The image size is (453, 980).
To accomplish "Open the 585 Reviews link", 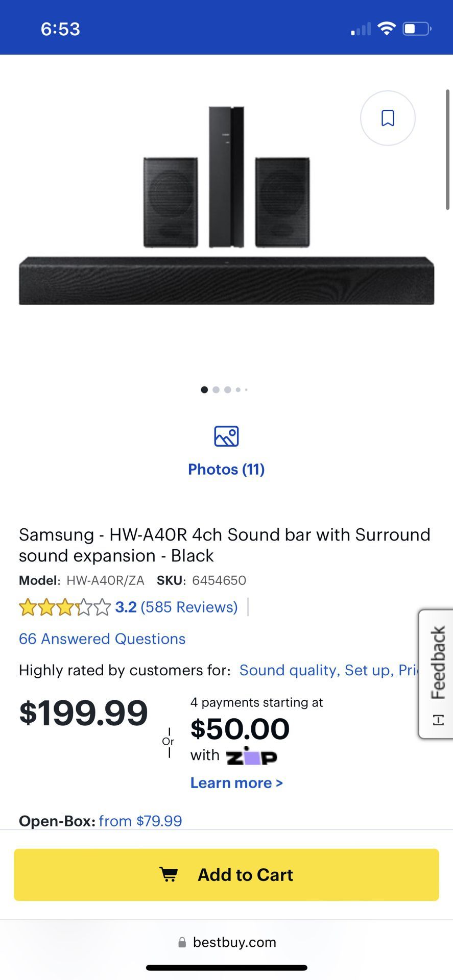I will tap(189, 607).
